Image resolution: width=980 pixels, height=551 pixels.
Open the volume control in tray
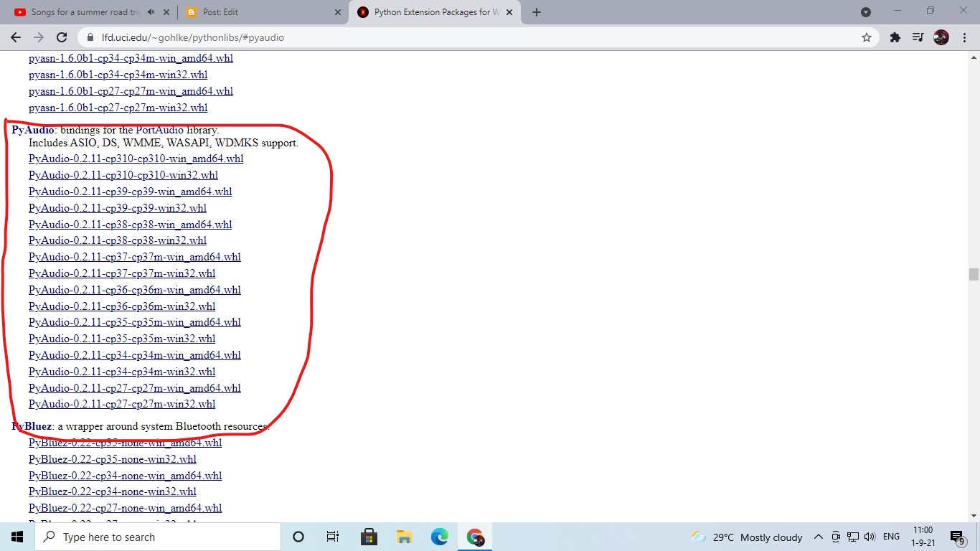point(870,537)
